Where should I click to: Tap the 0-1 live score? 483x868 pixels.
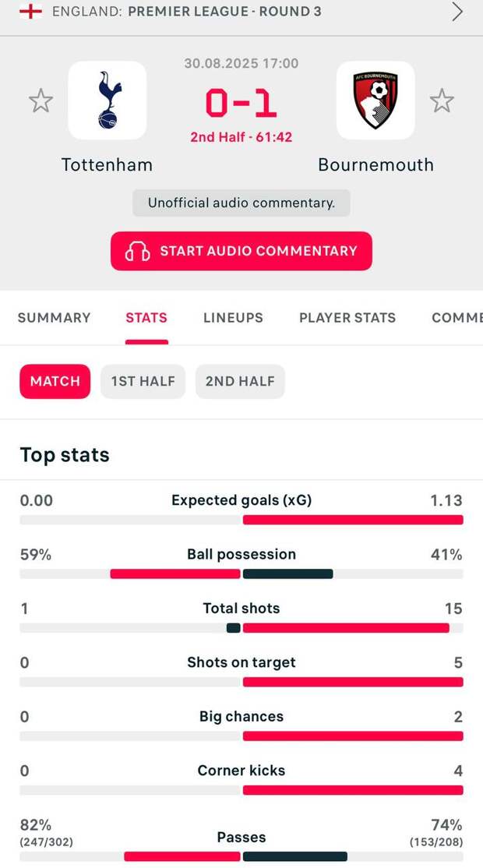pyautogui.click(x=241, y=104)
